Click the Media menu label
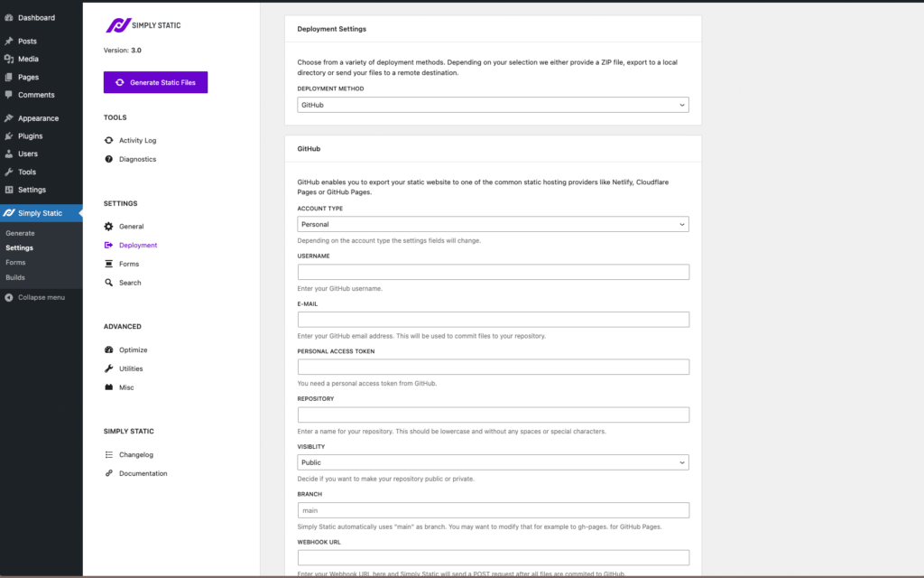Image resolution: width=924 pixels, height=578 pixels. (x=28, y=59)
